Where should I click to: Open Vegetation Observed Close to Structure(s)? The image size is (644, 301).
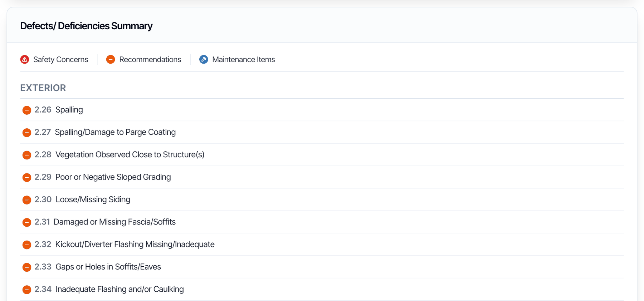[130, 154]
